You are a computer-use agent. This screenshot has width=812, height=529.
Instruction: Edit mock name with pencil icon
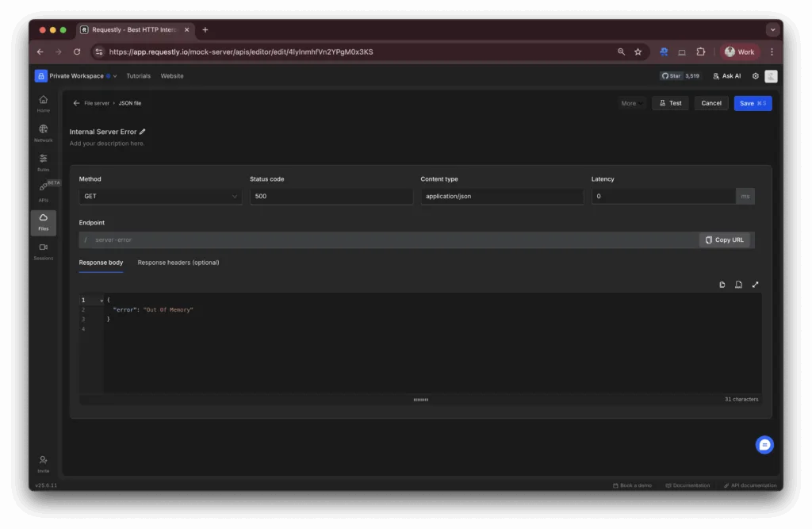tap(143, 132)
